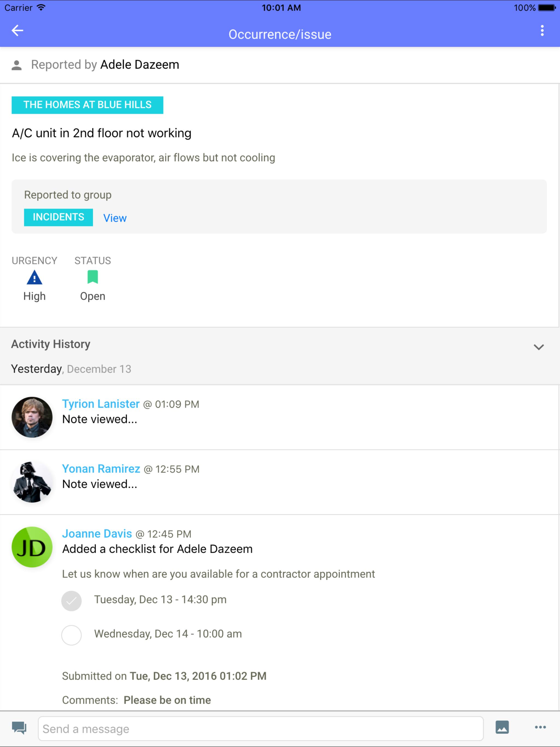Tap the chat bubbles icon
This screenshot has height=747, width=560.
click(x=19, y=728)
